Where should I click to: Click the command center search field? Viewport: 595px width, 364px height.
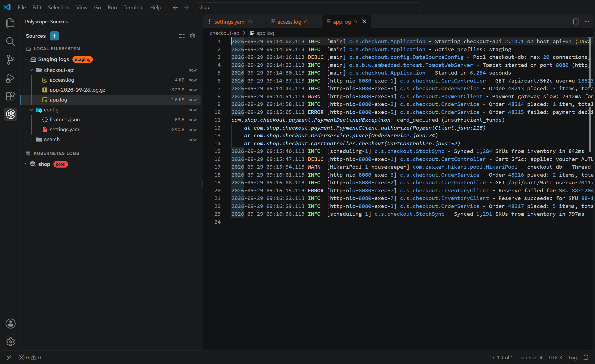308,7
